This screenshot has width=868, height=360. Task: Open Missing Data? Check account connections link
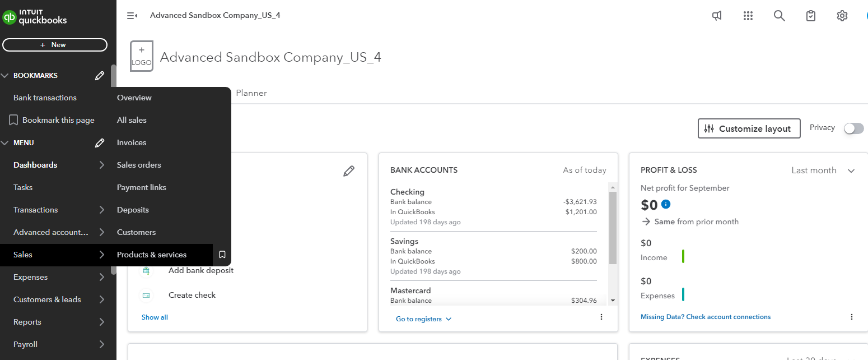point(705,317)
